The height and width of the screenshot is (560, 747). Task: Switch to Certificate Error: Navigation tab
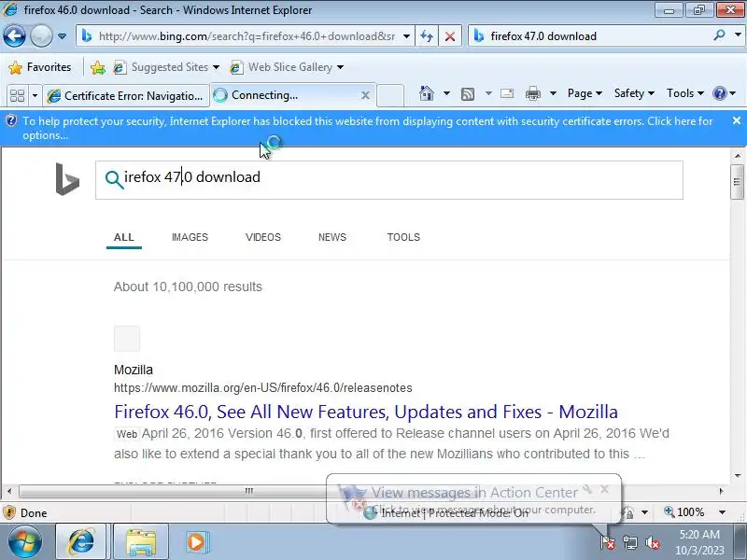tap(126, 96)
